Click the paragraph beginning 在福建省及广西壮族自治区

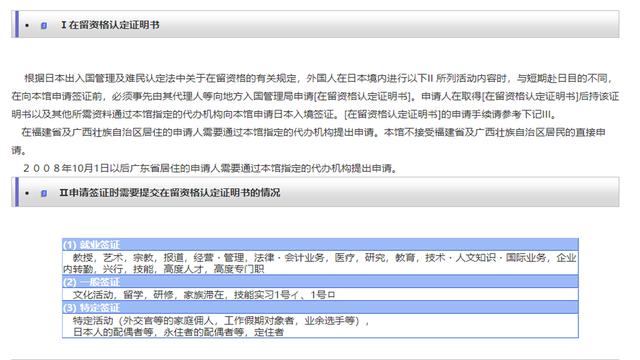(x=309, y=141)
